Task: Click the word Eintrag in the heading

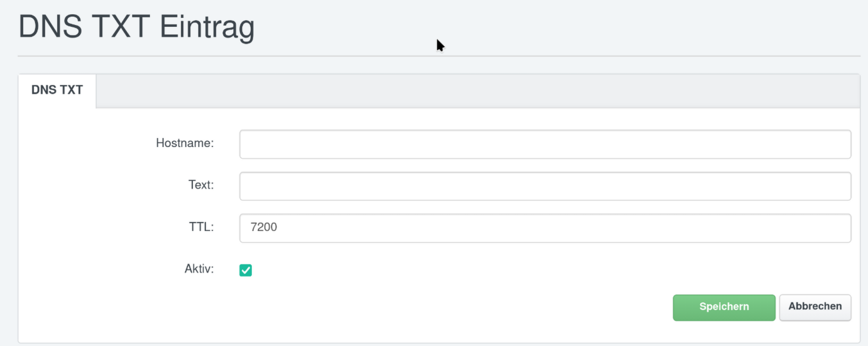Action: tap(207, 28)
